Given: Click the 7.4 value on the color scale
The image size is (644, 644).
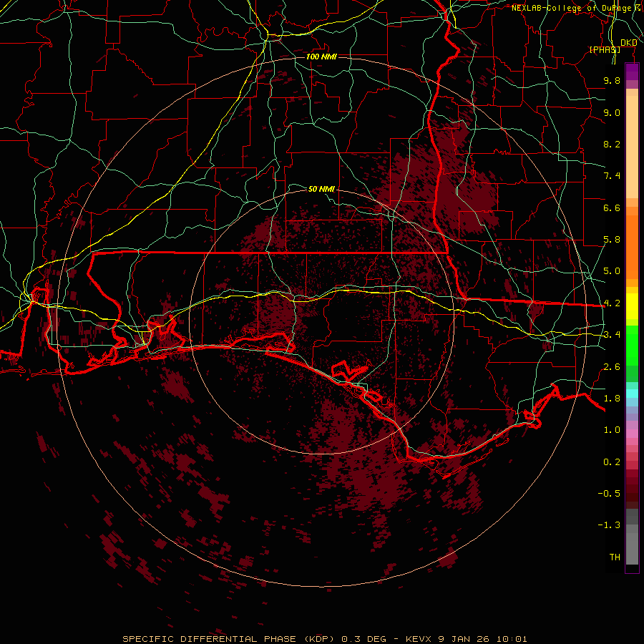Looking at the screenshot, I should [612, 176].
